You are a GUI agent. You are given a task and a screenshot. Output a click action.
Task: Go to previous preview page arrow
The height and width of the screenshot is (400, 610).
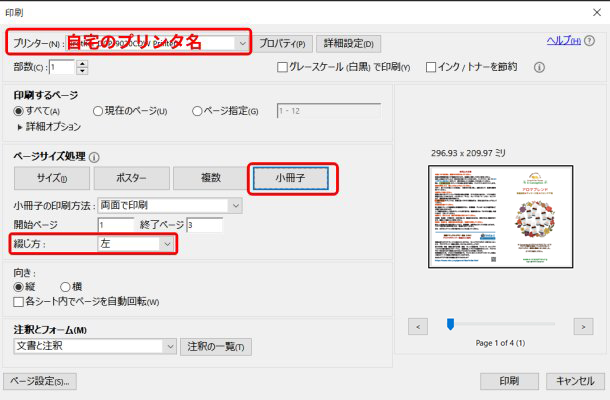pos(419,326)
